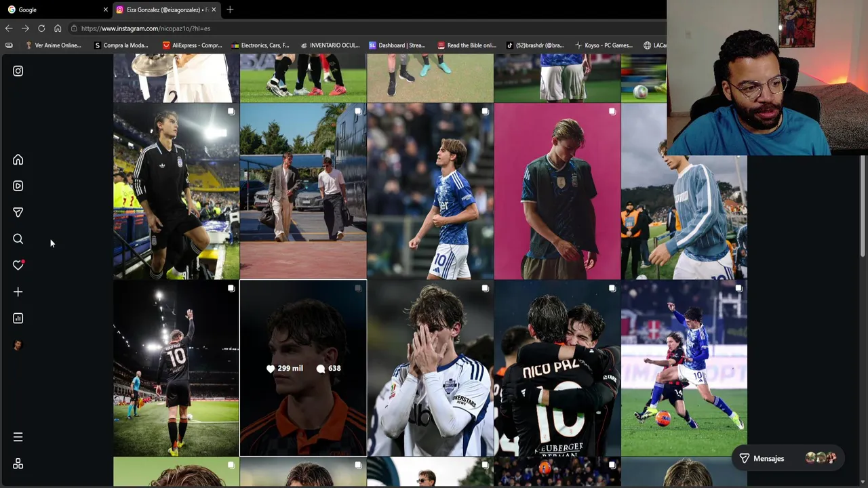Click the address bar URL field
This screenshot has width=868, height=488.
pyautogui.click(x=366, y=28)
